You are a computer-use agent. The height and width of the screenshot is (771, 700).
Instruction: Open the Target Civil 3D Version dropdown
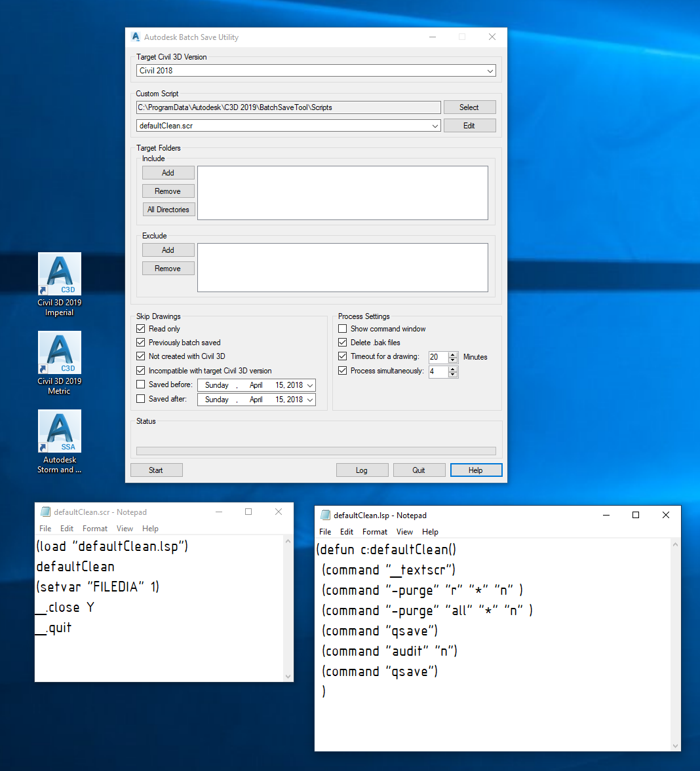(x=490, y=70)
